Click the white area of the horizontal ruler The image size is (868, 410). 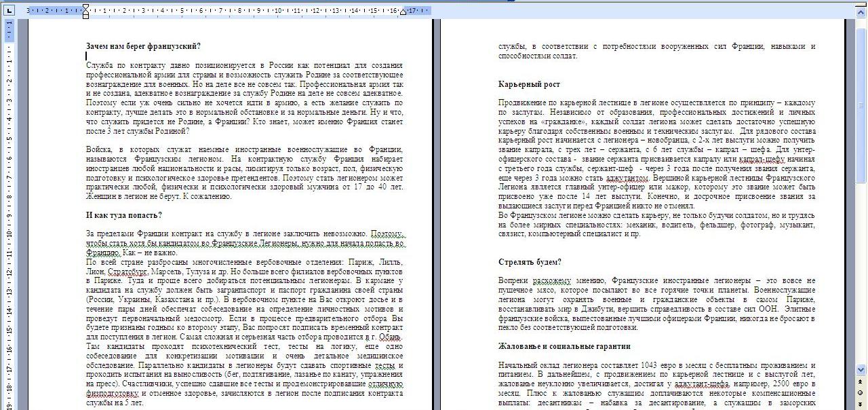click(x=237, y=10)
